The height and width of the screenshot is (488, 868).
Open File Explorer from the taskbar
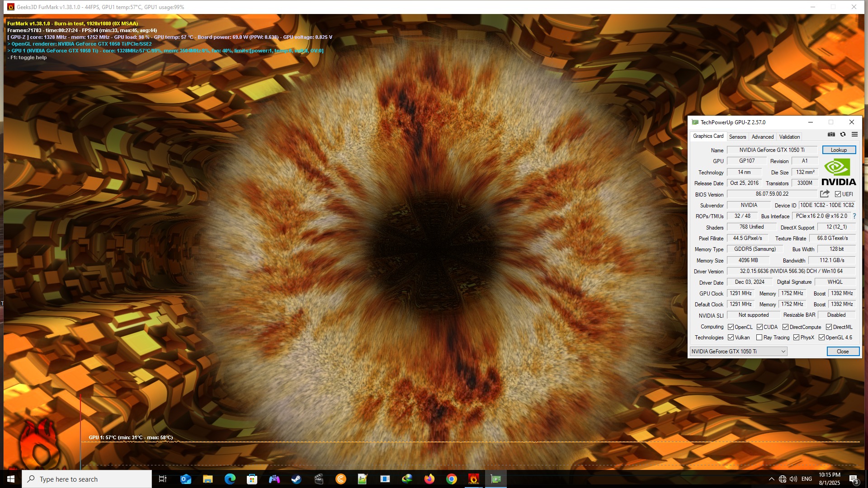click(x=208, y=479)
